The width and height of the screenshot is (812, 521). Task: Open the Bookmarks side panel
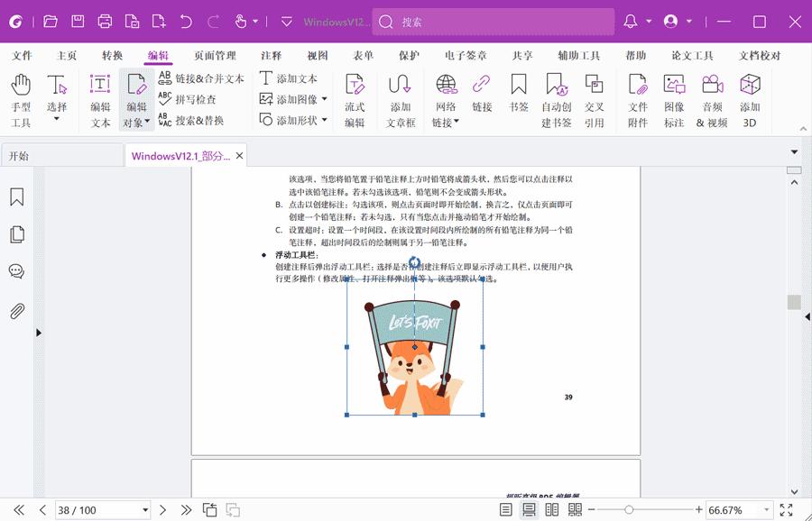click(16, 197)
